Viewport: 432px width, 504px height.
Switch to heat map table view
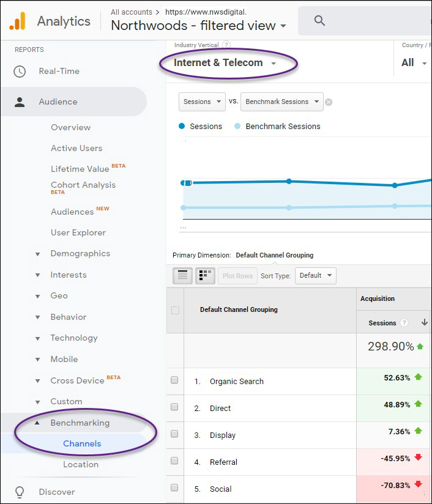coord(205,275)
